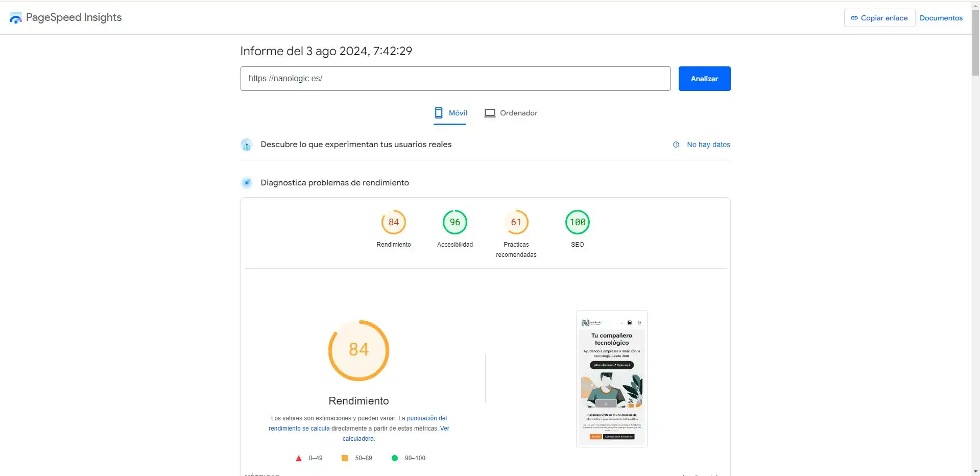Click the PageSpeed Insights logo icon

[x=16, y=18]
